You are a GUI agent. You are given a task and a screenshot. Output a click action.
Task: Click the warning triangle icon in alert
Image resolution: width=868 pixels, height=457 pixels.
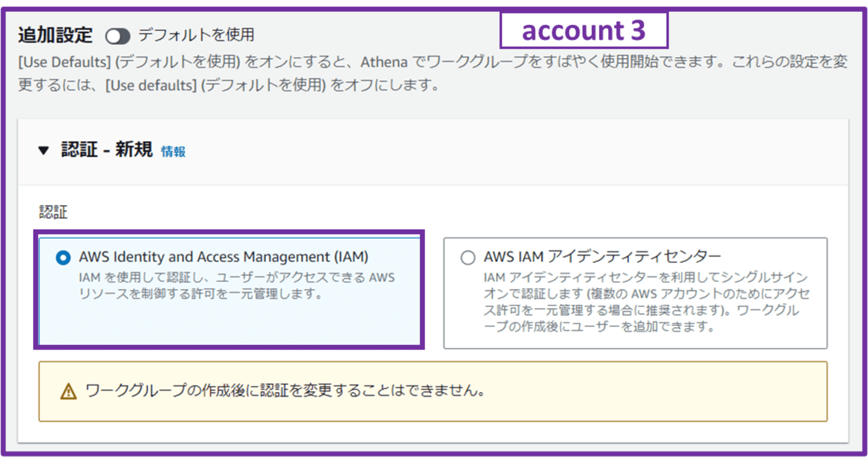68,391
